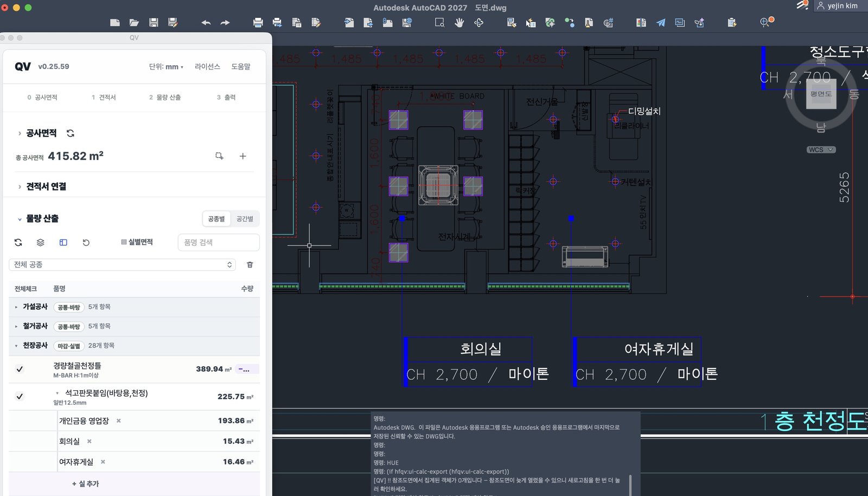Click the 품명 검색 search field
This screenshot has height=496, width=868.
coord(219,243)
